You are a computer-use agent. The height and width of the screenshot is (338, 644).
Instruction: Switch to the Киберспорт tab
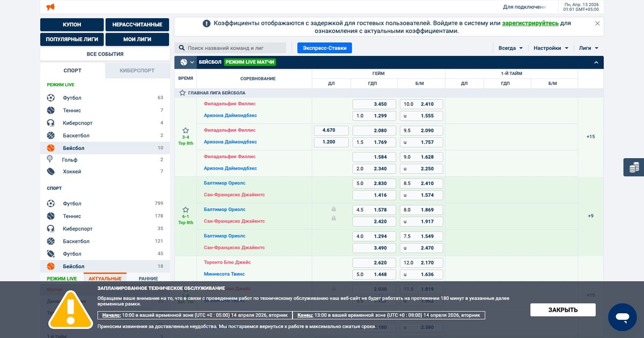pos(137,71)
